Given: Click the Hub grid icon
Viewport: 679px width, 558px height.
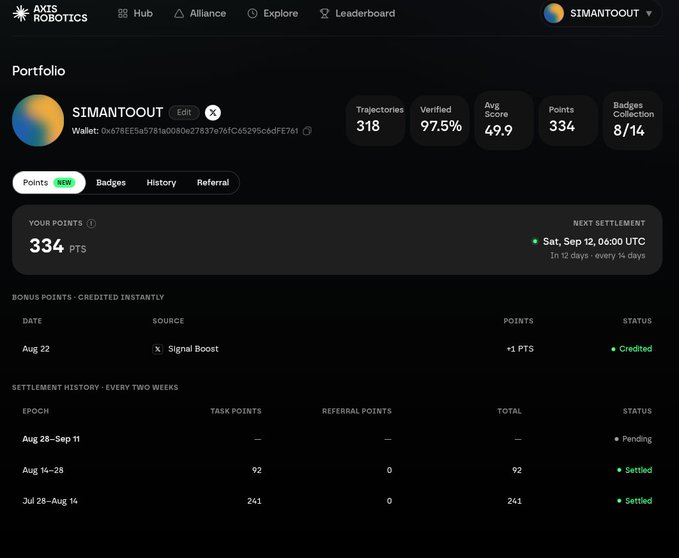Looking at the screenshot, I should [123, 13].
